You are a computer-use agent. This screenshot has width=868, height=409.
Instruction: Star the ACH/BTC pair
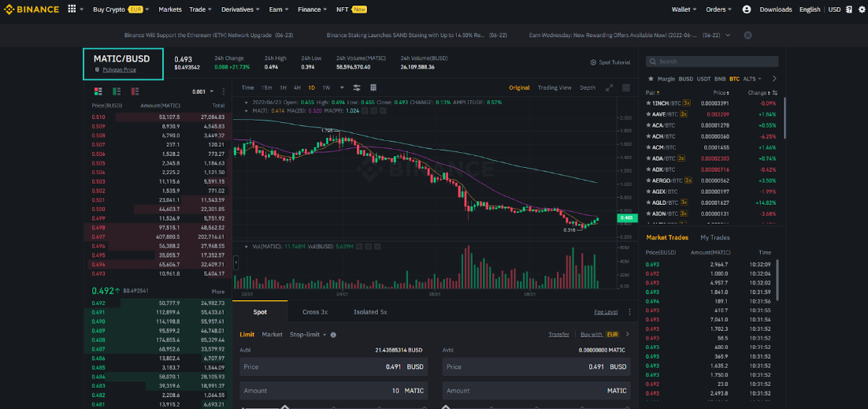pos(649,136)
